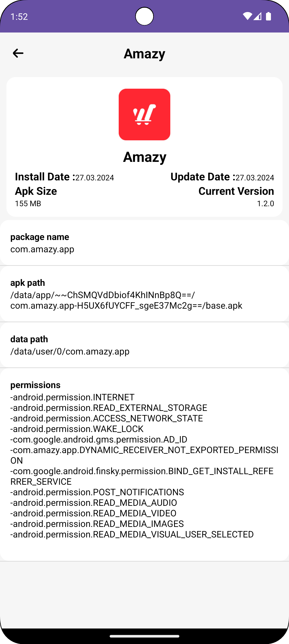Tap the back arrow icon
The image size is (289, 644).
(18, 53)
